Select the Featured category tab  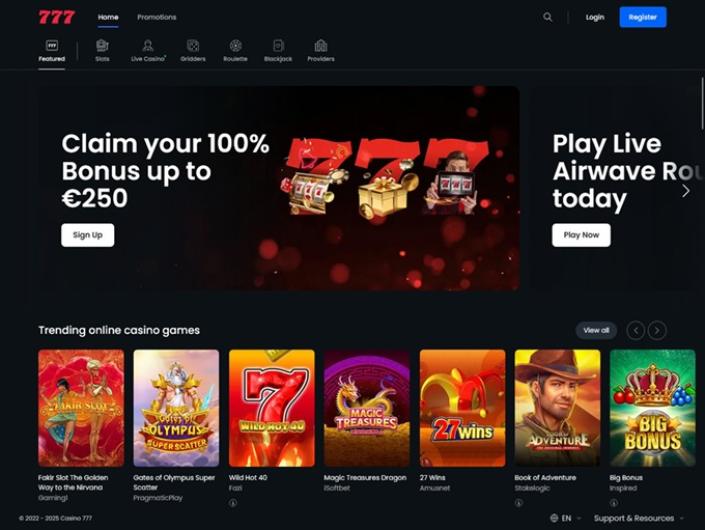pos(52,50)
